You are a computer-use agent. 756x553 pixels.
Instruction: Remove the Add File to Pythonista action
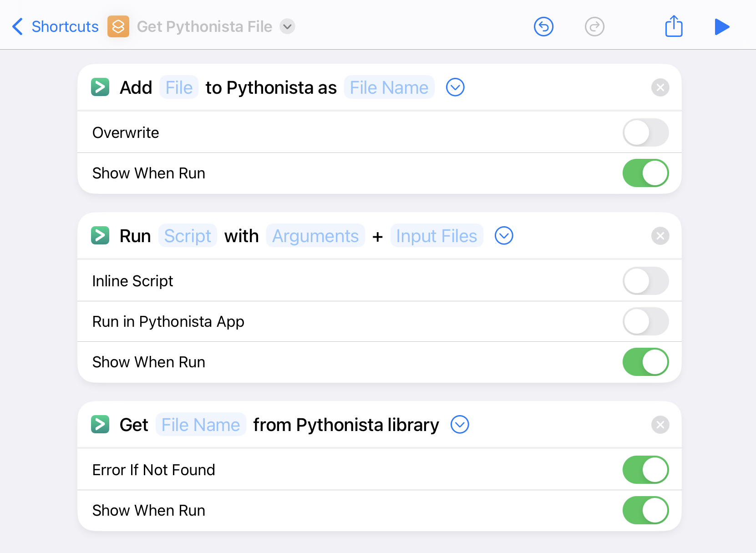pos(660,87)
